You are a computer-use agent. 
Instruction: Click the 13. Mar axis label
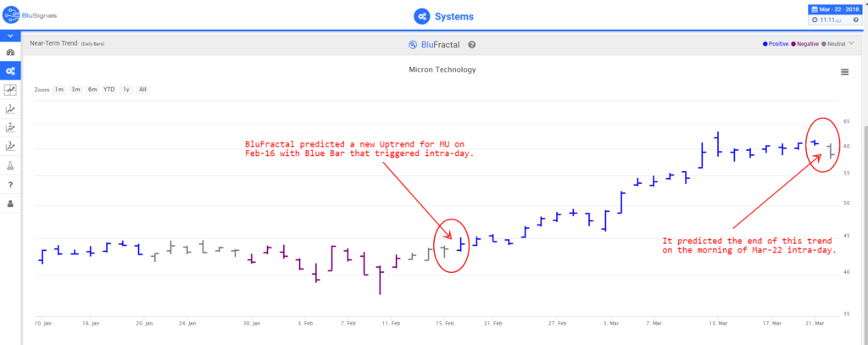click(717, 322)
